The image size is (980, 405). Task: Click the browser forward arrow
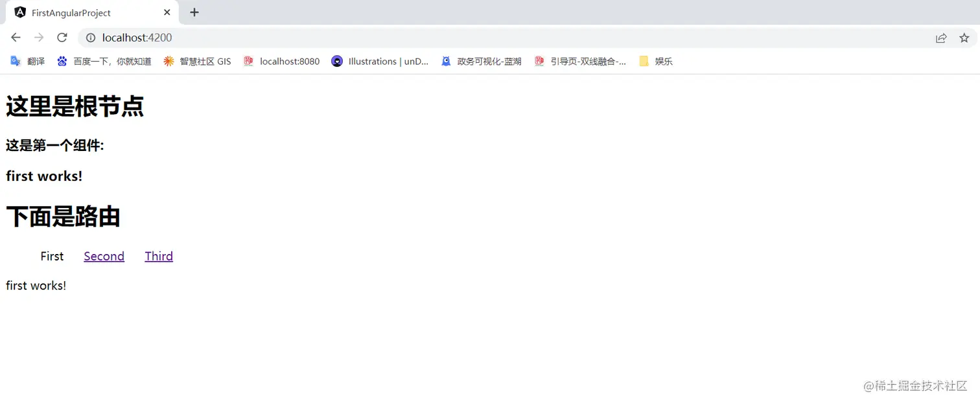(39, 38)
